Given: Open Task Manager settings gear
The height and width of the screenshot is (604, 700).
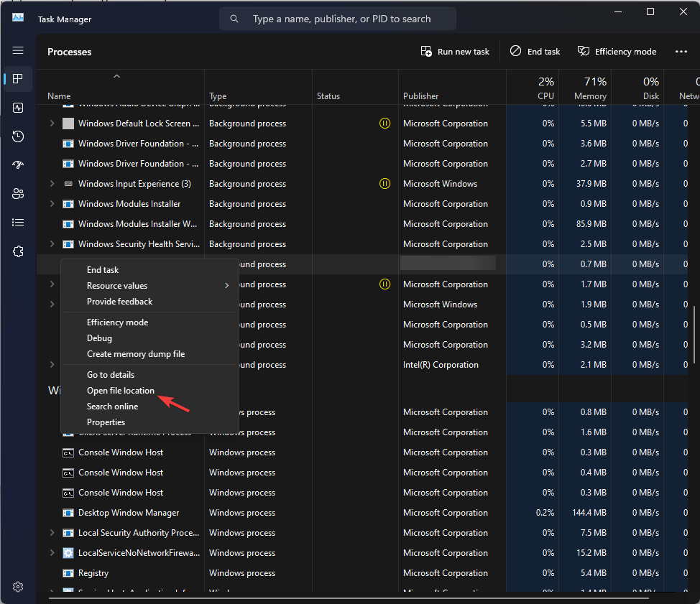Looking at the screenshot, I should (18, 587).
